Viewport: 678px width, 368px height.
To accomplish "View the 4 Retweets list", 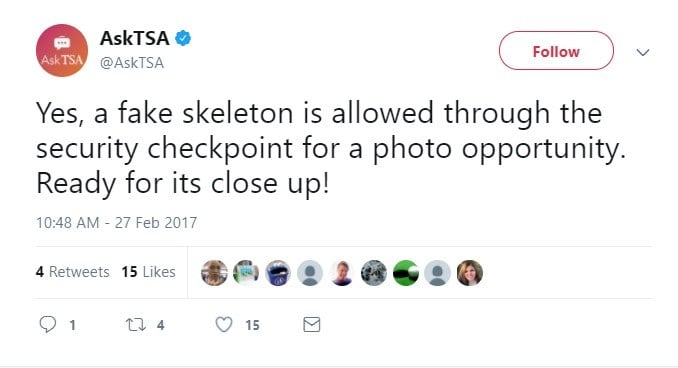I will (x=73, y=272).
